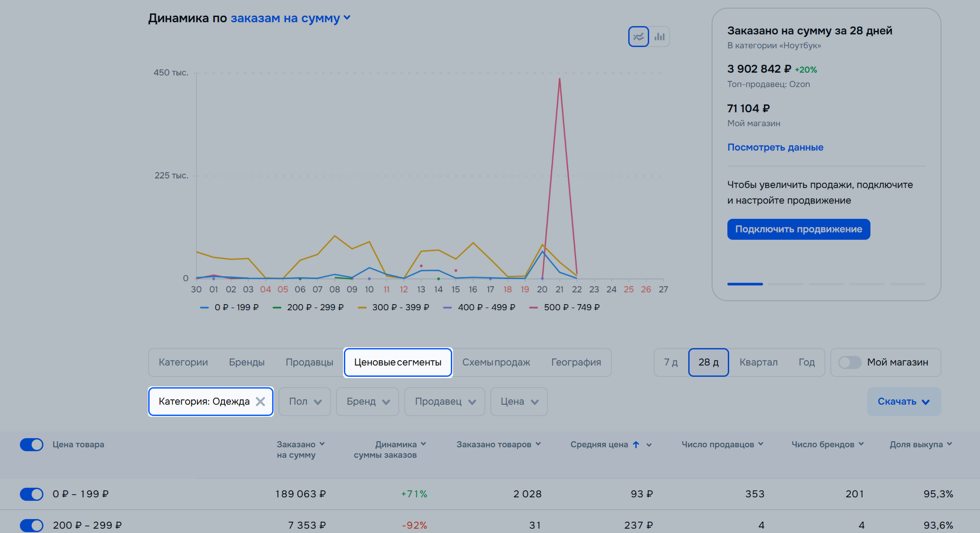Select the Квартал period tab
This screenshot has width=980, height=533.
pyautogui.click(x=758, y=362)
